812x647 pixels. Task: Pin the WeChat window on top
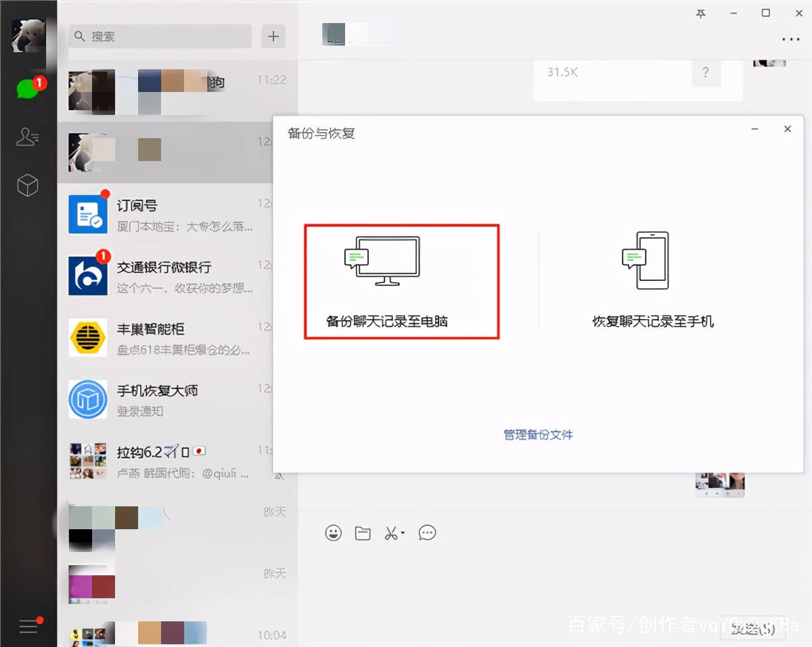click(700, 14)
